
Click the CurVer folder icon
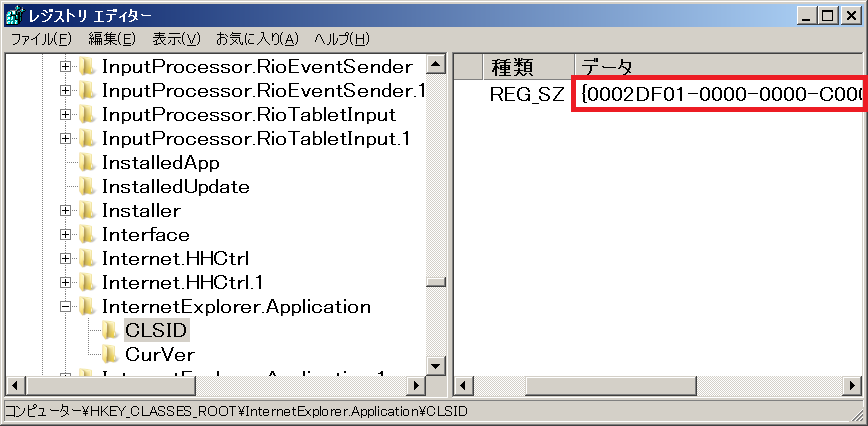[110, 354]
